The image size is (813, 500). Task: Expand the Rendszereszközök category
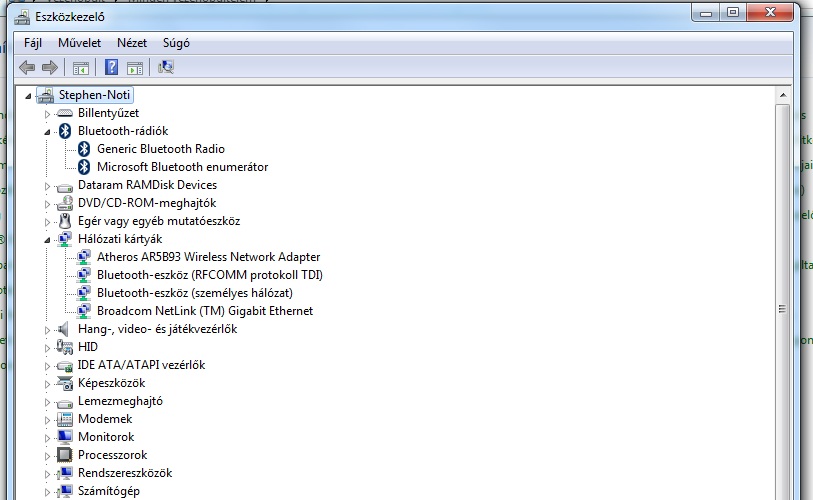click(x=47, y=474)
